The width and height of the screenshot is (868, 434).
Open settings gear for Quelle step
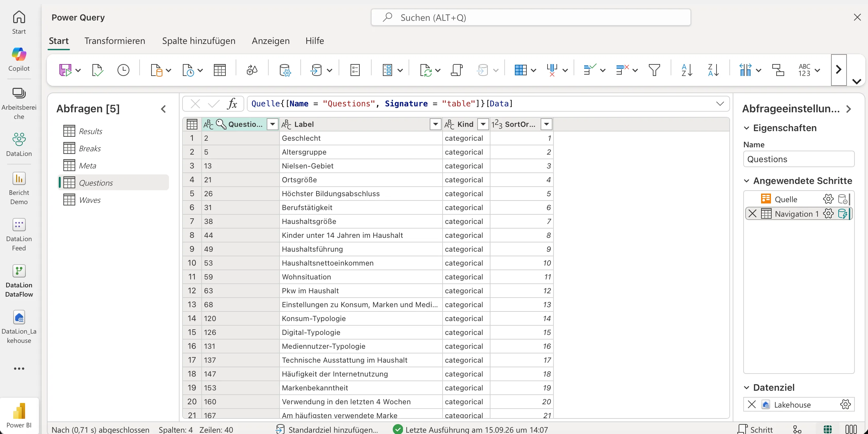tap(828, 199)
